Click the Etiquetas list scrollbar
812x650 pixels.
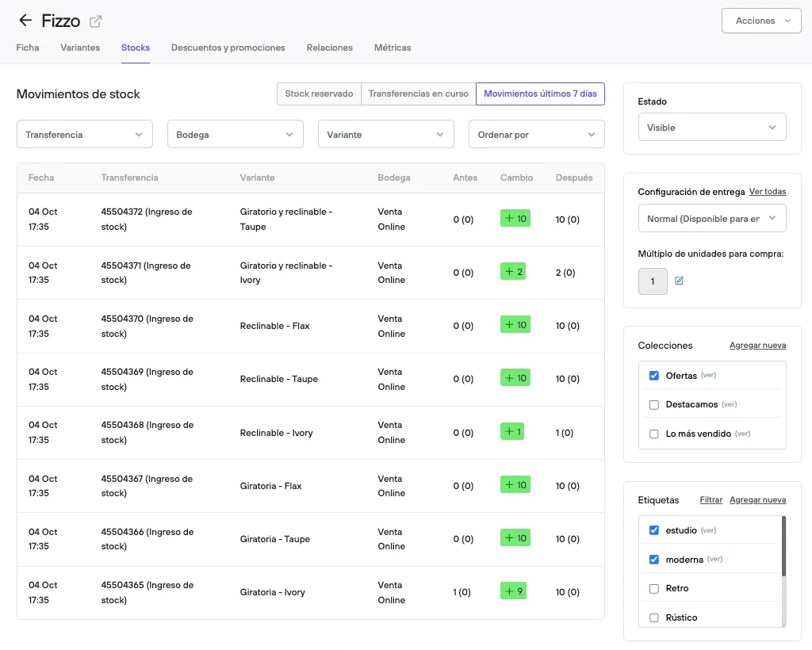[x=783, y=546]
